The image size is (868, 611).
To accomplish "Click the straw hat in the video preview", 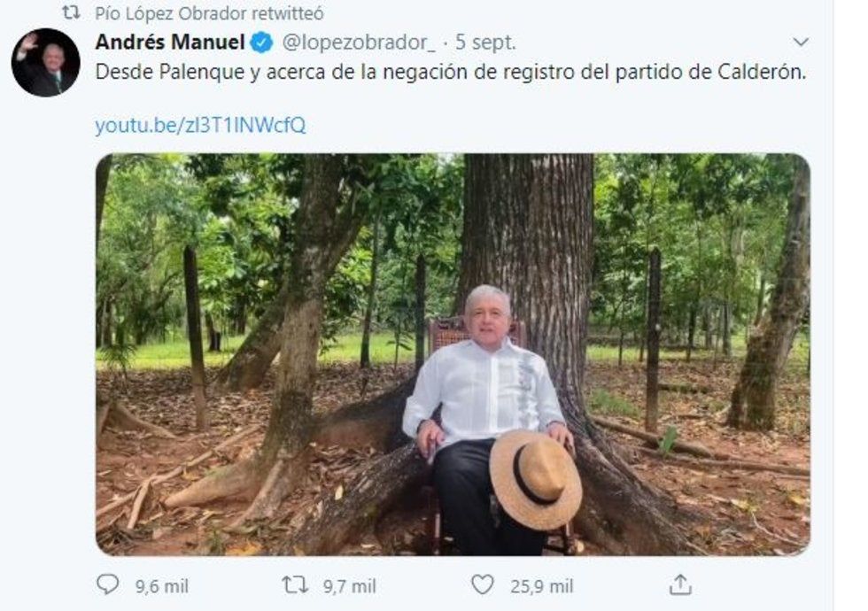I will pyautogui.click(x=535, y=479).
